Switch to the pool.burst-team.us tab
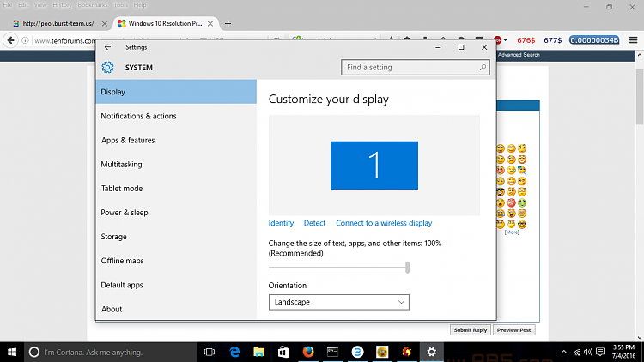 (58, 24)
